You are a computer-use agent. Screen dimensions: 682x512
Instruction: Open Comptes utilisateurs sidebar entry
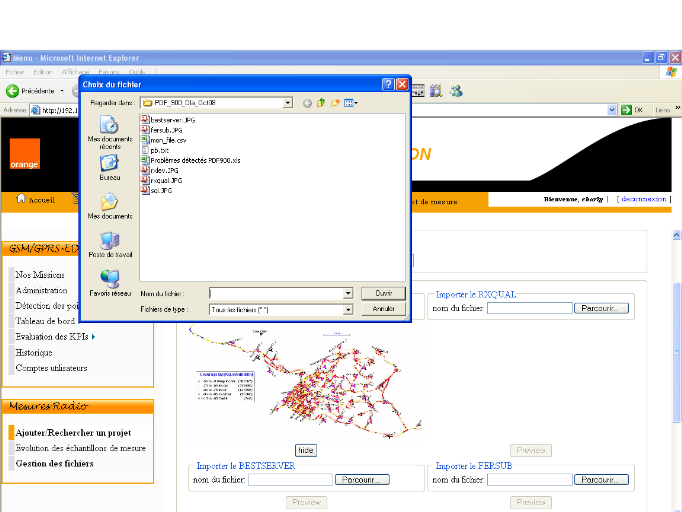(x=51, y=368)
